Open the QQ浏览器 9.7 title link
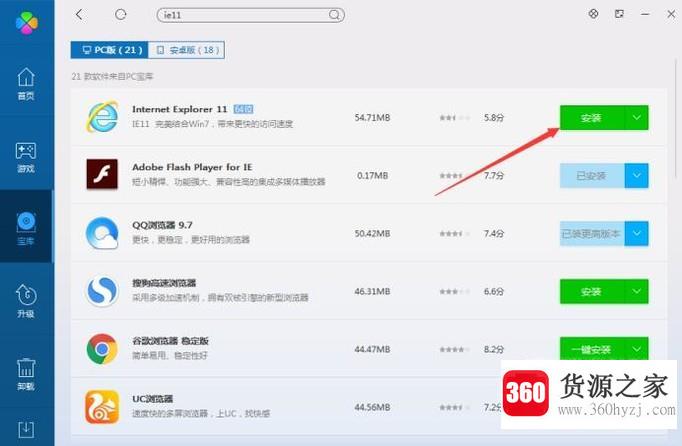 click(162, 225)
